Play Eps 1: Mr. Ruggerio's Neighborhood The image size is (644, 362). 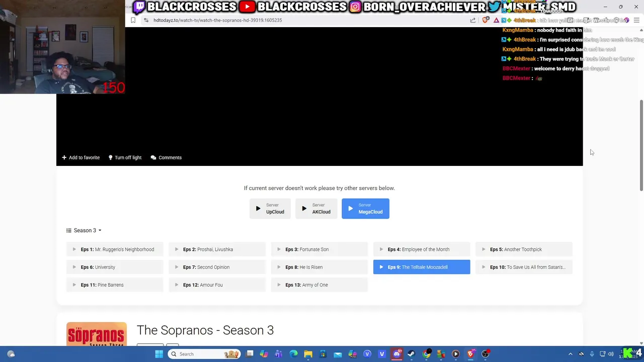click(115, 249)
